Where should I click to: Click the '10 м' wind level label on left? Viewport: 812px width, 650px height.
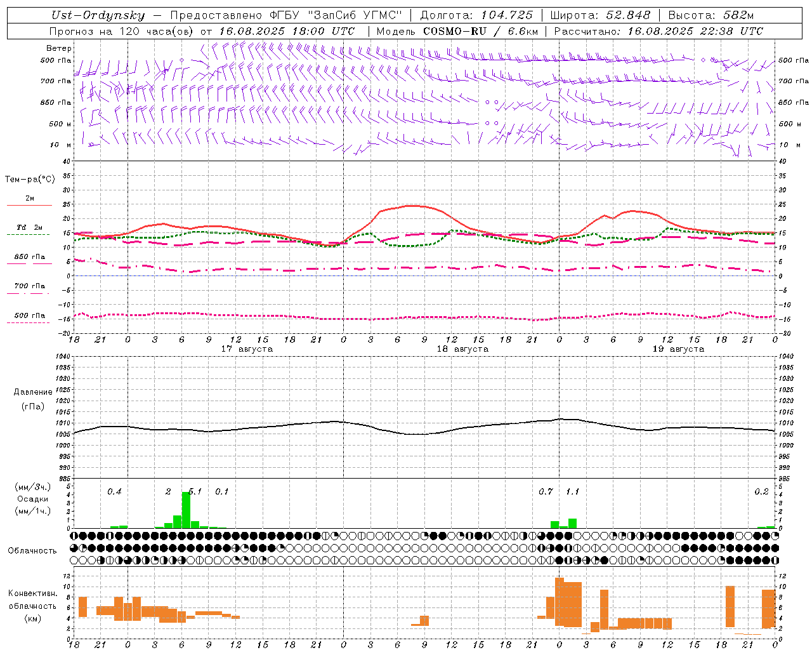pyautogui.click(x=61, y=145)
